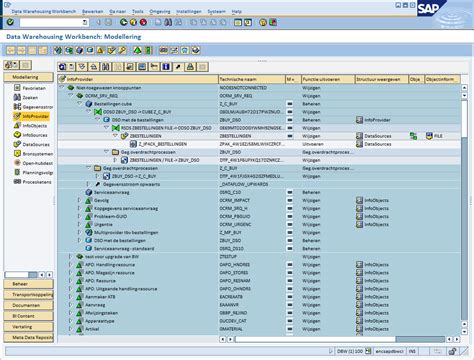
Task: Click the FILE source system icon in ZBESTELLINGEN row
Action: 429,136
